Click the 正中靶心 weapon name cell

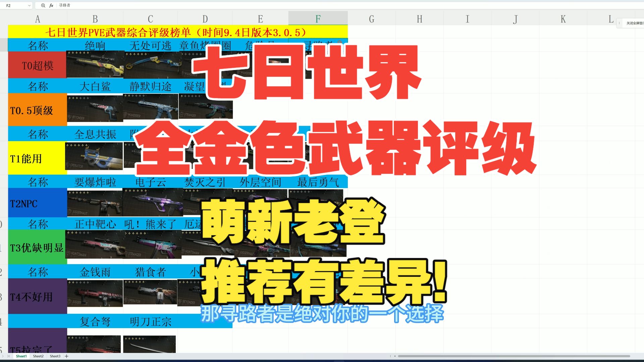pos(95,224)
